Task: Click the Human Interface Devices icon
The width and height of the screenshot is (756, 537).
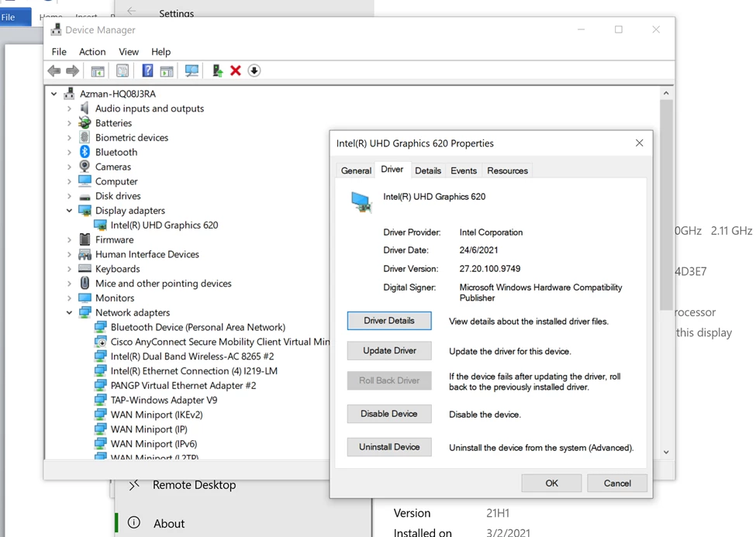Action: [85, 254]
